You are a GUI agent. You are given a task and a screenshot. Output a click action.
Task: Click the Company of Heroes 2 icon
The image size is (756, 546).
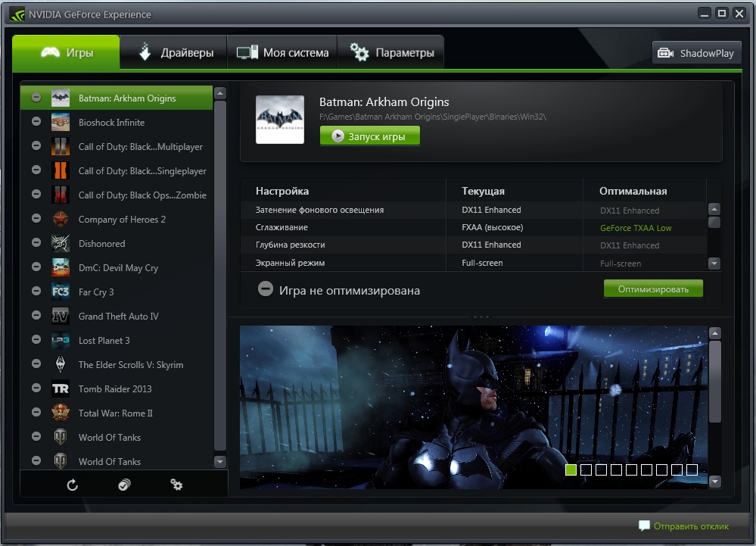point(61,219)
